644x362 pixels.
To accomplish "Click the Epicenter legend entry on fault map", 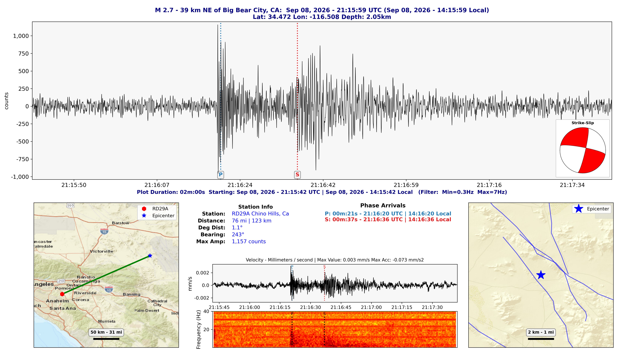I will (x=591, y=209).
